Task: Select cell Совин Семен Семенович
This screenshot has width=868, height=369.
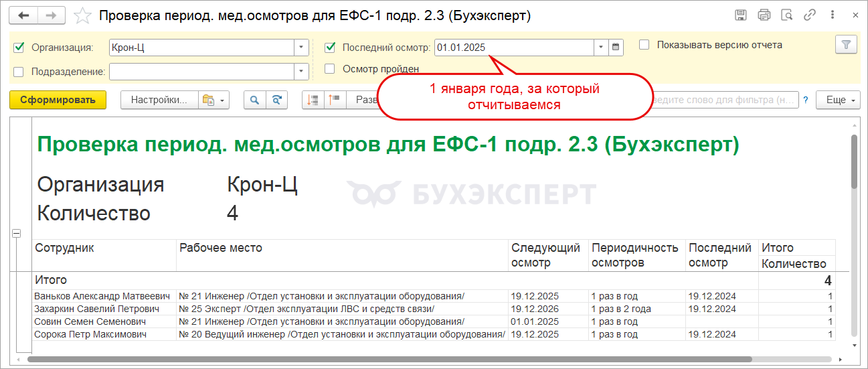Action: 104,321
